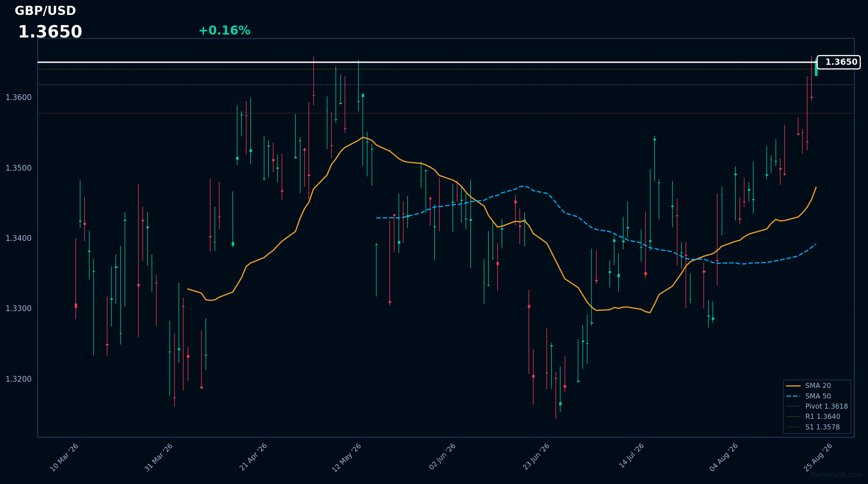The width and height of the screenshot is (868, 484).
Task: Click the 1.3500 y-axis label
Action: click(19, 168)
